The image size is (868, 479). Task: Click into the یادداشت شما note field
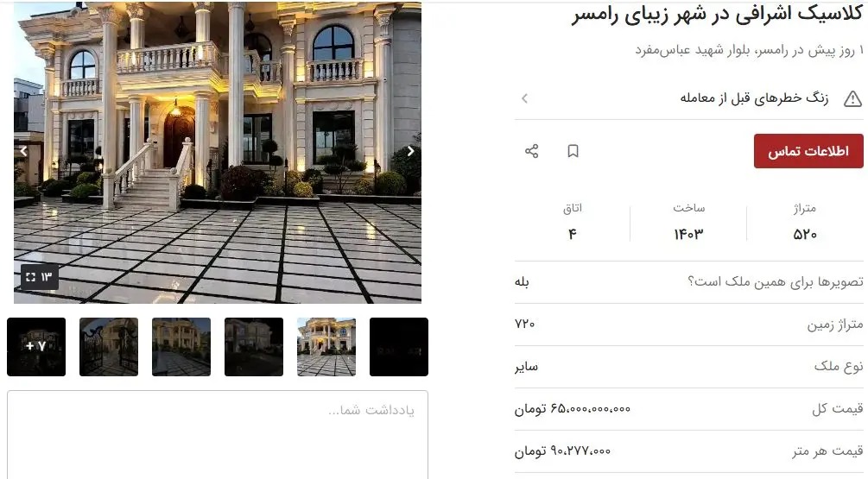click(x=218, y=435)
